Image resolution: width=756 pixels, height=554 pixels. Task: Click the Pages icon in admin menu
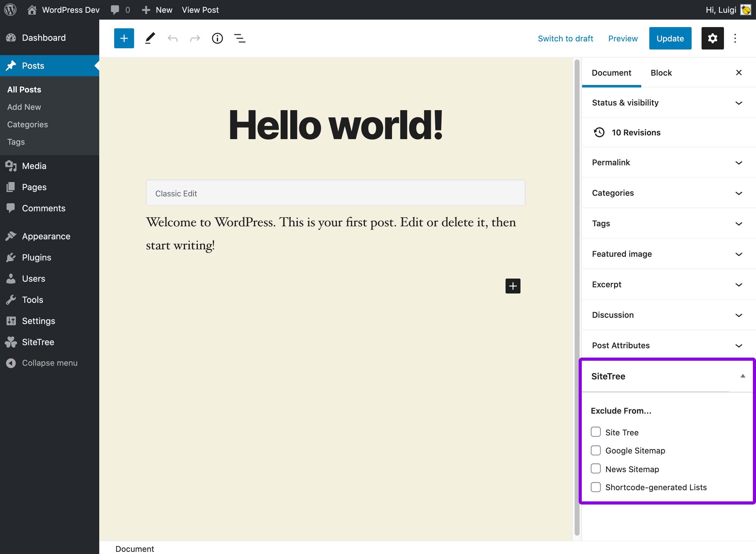coord(11,187)
